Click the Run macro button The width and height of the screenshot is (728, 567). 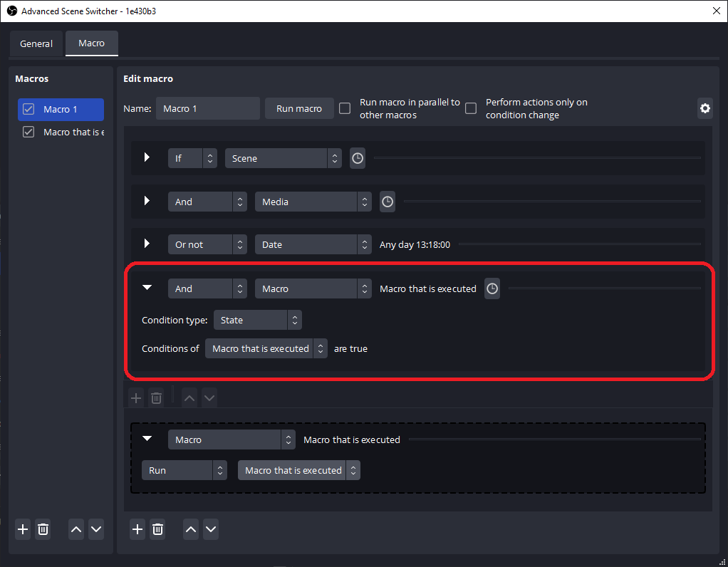(x=298, y=108)
